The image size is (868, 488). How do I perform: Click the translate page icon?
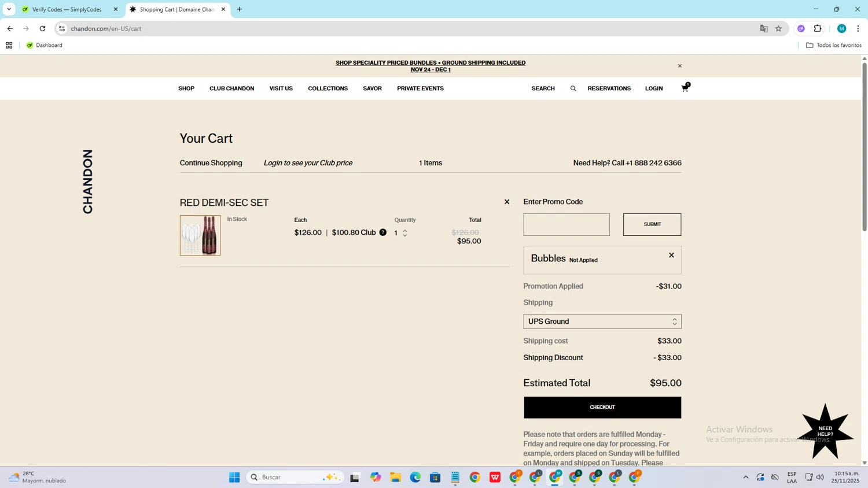tap(764, 28)
